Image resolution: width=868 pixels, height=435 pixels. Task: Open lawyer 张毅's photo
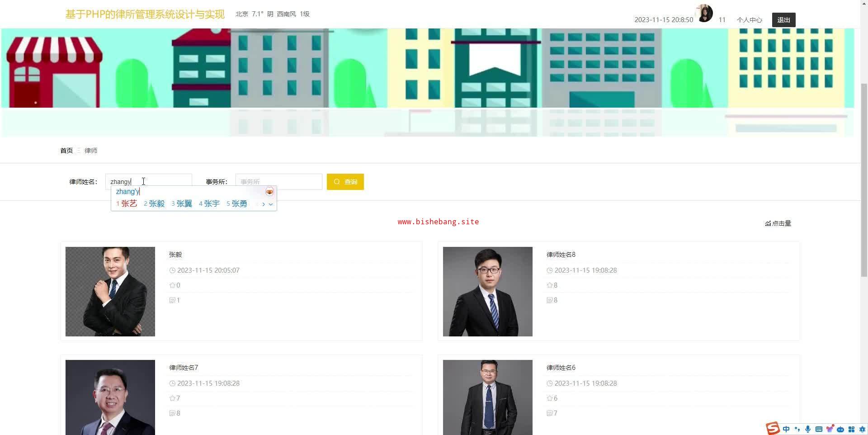(110, 292)
